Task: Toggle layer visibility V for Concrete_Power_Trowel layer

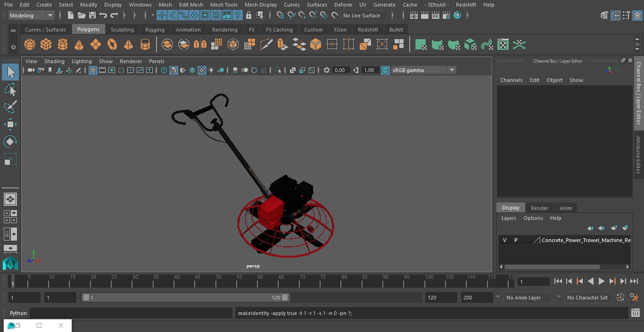Action: point(505,240)
